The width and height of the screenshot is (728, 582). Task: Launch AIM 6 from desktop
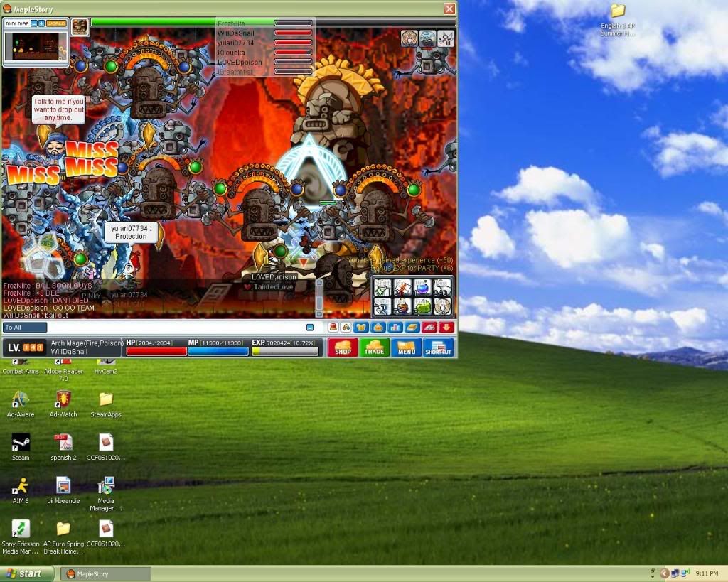coord(21,490)
